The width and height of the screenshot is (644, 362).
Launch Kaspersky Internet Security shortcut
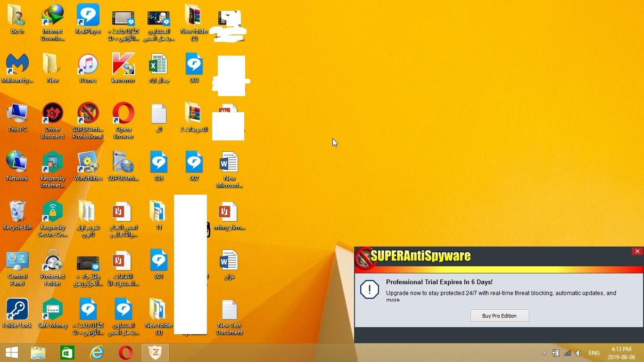53,170
